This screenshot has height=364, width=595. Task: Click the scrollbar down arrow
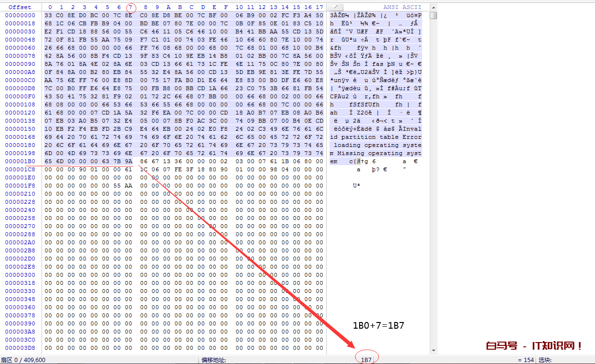(433, 350)
